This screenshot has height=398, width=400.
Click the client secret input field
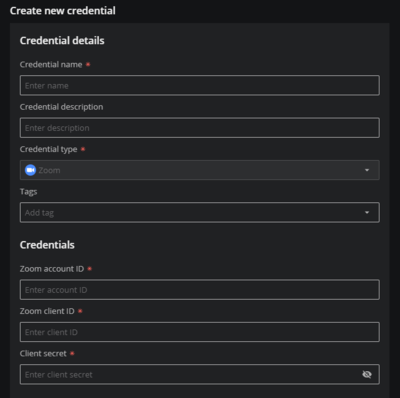tap(200, 374)
